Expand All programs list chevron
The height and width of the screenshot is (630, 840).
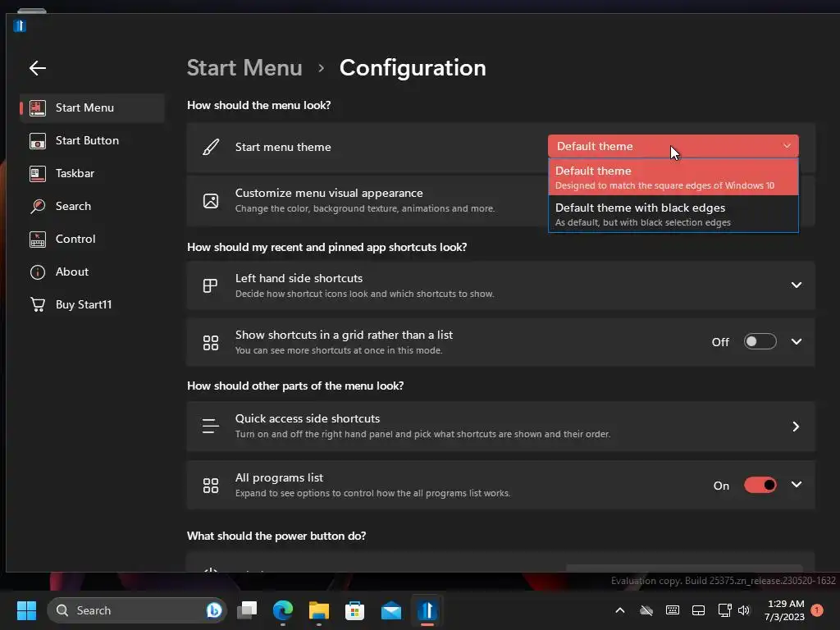(796, 484)
